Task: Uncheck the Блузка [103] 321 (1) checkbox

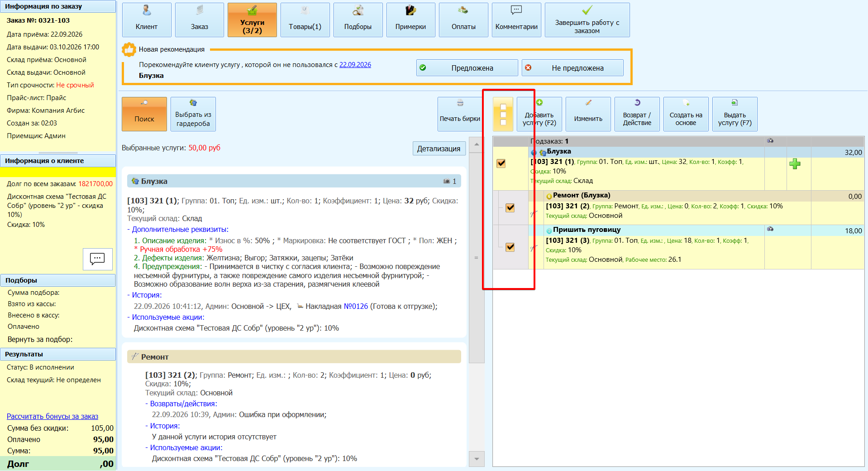Action: (501, 163)
